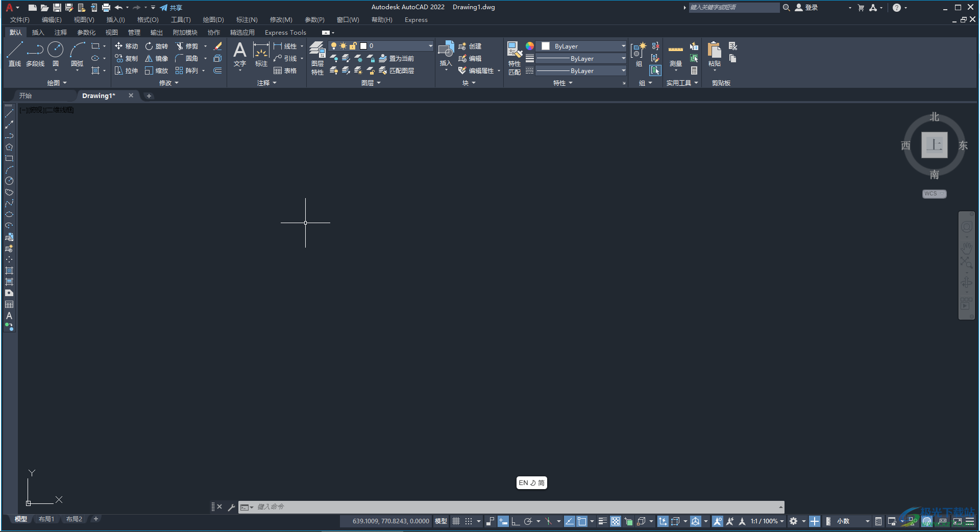Viewport: 980px width, 532px height.
Task: Click the Copy (复制) tool
Action: tap(126, 58)
